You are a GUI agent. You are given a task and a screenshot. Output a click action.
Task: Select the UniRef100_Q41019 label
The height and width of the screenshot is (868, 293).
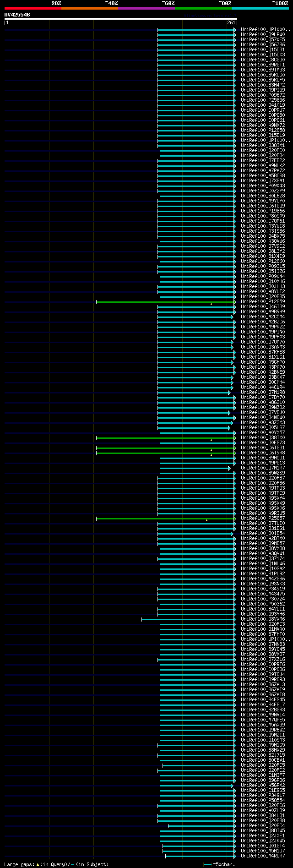tap(263, 105)
